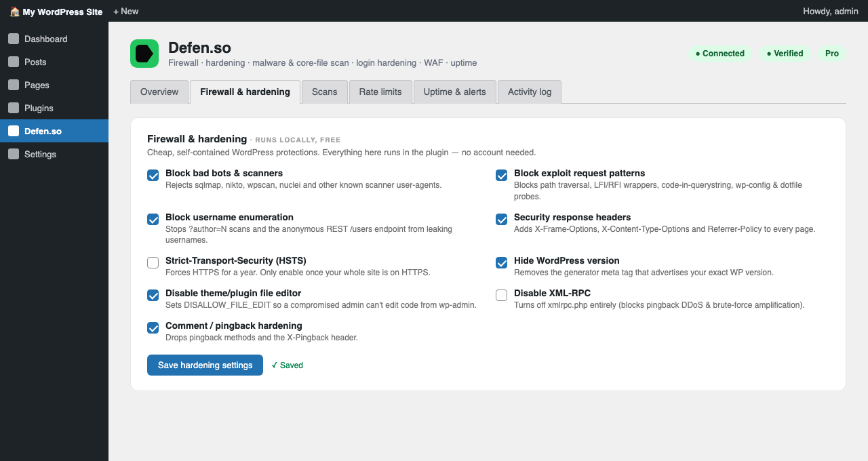Uncheck Block username enumeration

[153, 220]
